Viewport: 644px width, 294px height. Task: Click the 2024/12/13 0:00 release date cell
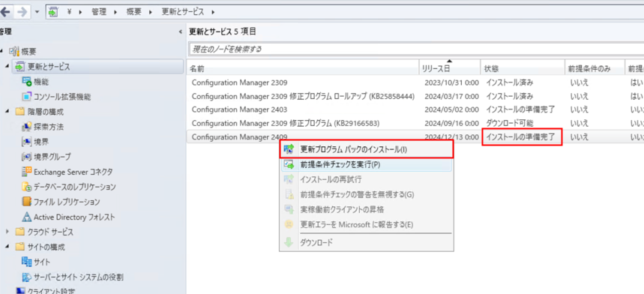point(451,136)
